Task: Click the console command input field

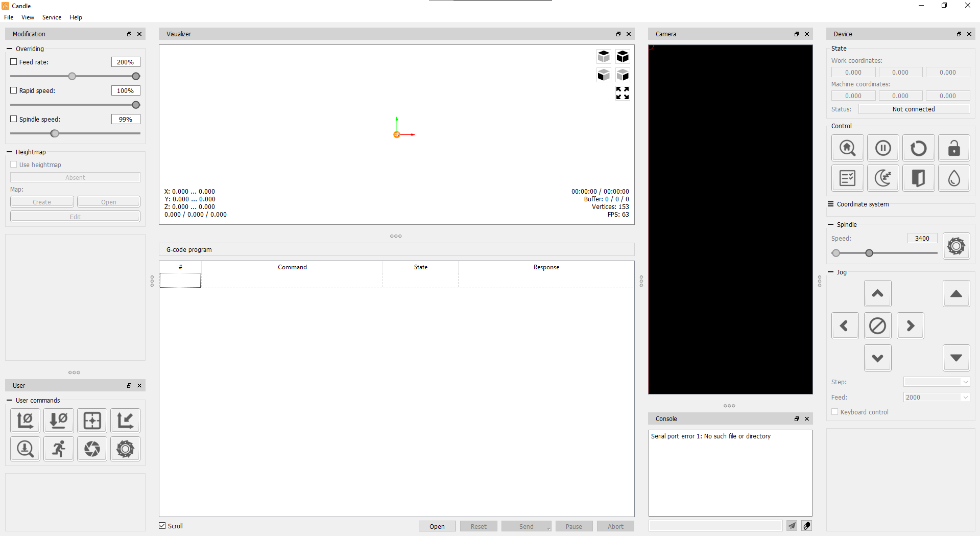Action: tap(715, 526)
